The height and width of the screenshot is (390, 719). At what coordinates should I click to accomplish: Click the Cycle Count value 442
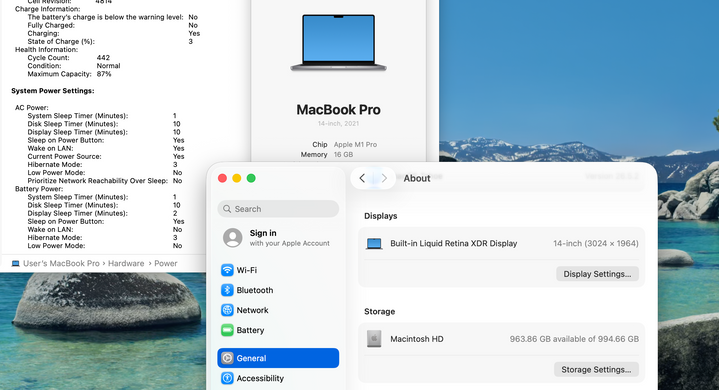tap(103, 58)
